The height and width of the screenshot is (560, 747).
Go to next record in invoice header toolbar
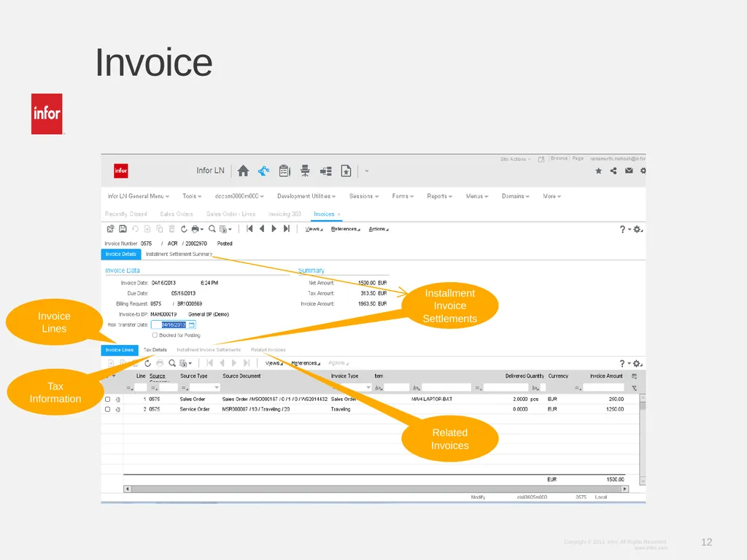pyautogui.click(x=274, y=228)
